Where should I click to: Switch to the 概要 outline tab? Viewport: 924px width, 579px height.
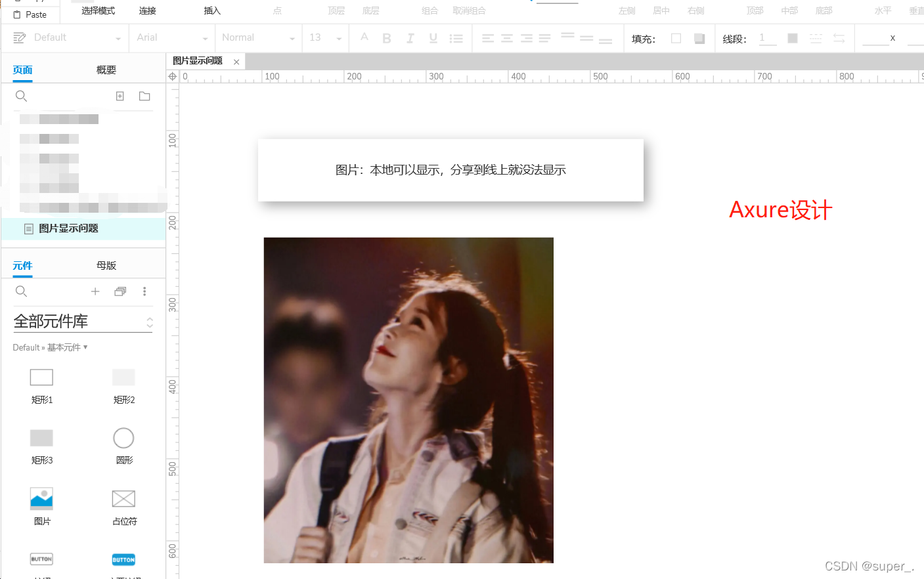click(106, 70)
